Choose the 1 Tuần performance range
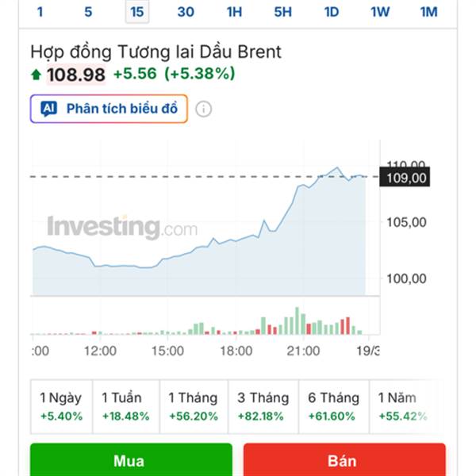Screen dimensions: 476x476 (x=127, y=406)
